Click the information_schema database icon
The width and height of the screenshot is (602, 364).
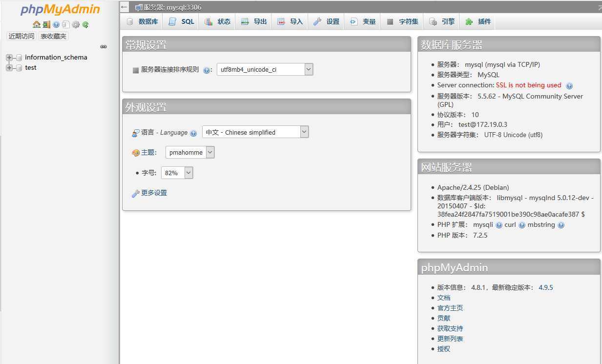pos(19,58)
